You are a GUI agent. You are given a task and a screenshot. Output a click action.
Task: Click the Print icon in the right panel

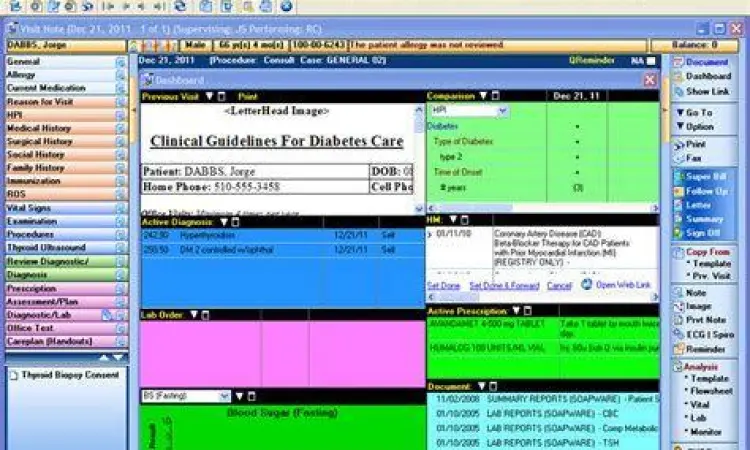678,144
